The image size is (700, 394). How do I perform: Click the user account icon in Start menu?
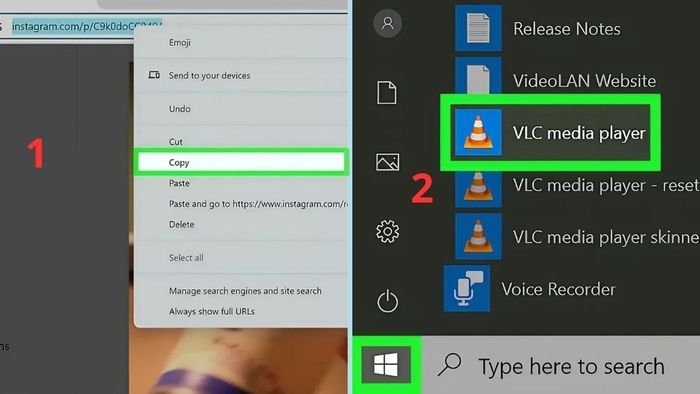[387, 23]
